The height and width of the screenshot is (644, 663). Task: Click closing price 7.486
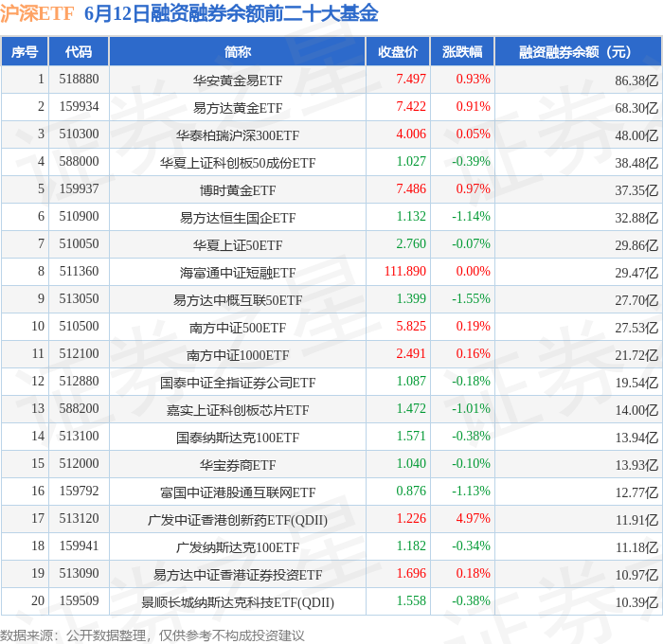(x=411, y=189)
